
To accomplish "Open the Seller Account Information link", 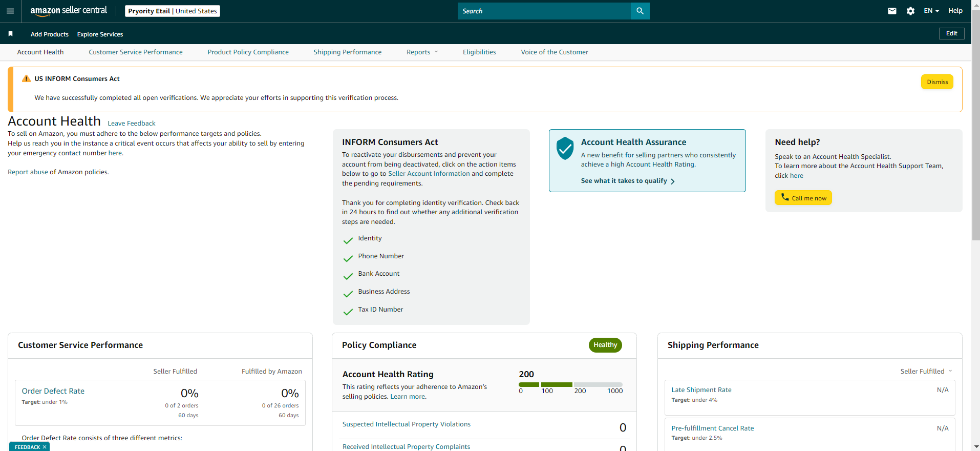I will 429,174.
